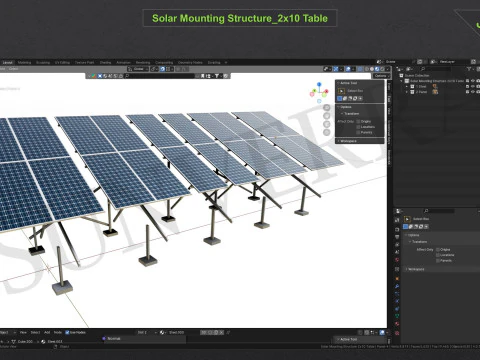The height and width of the screenshot is (360, 480).
Task: Select Scene Collection in outliner
Action: click(417, 76)
